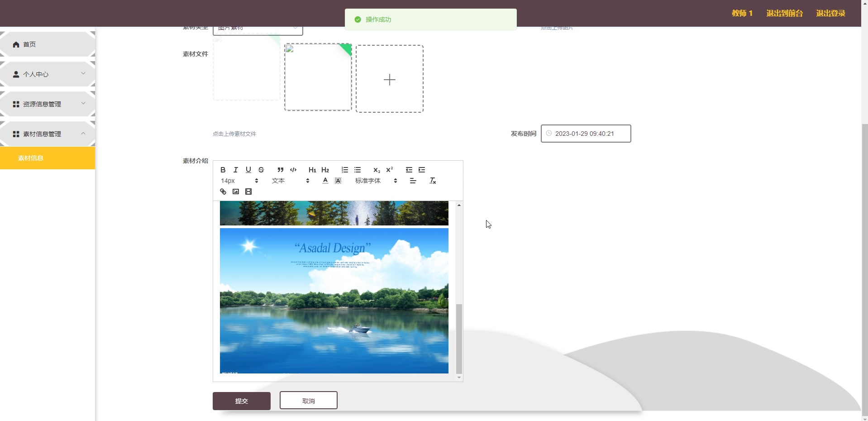The width and height of the screenshot is (868, 421).
Task: Open the text color picker
Action: click(325, 181)
